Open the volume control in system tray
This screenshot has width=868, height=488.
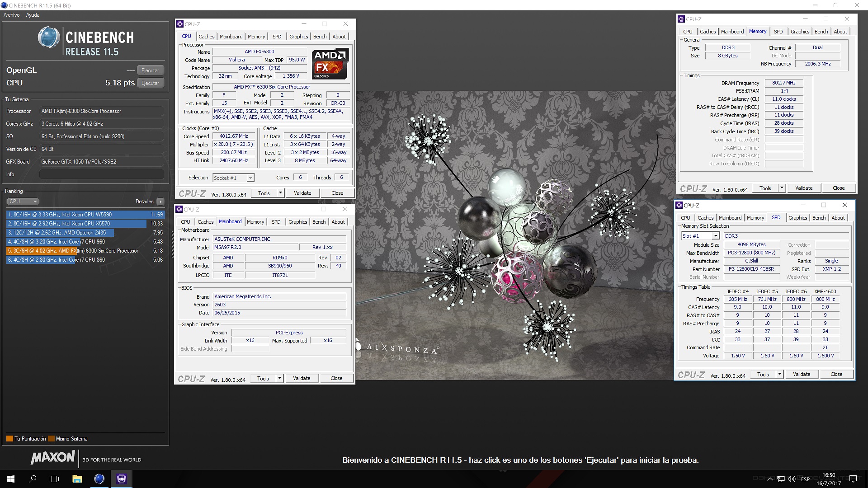[x=792, y=479]
